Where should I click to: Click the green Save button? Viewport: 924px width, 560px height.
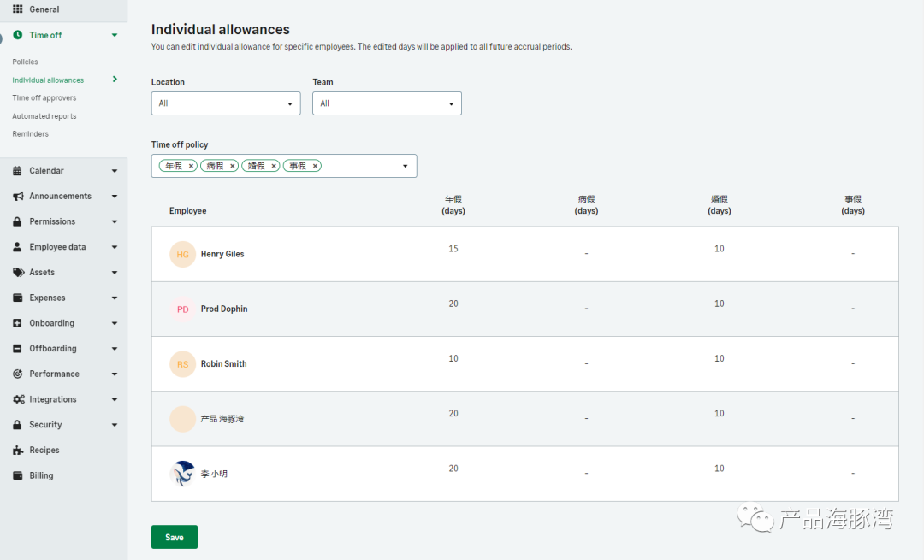click(x=175, y=537)
